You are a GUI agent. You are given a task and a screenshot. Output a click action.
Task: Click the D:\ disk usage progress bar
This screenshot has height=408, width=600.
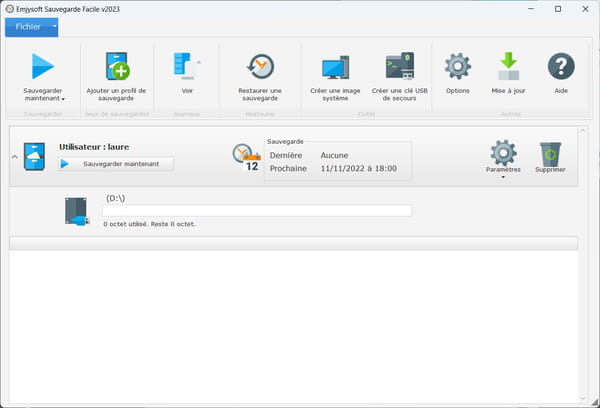pyautogui.click(x=257, y=211)
